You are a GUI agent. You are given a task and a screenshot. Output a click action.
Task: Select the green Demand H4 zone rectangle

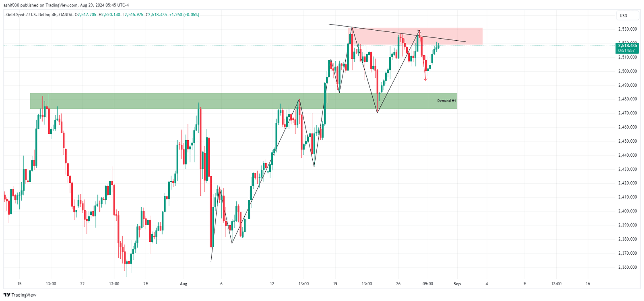click(244, 101)
